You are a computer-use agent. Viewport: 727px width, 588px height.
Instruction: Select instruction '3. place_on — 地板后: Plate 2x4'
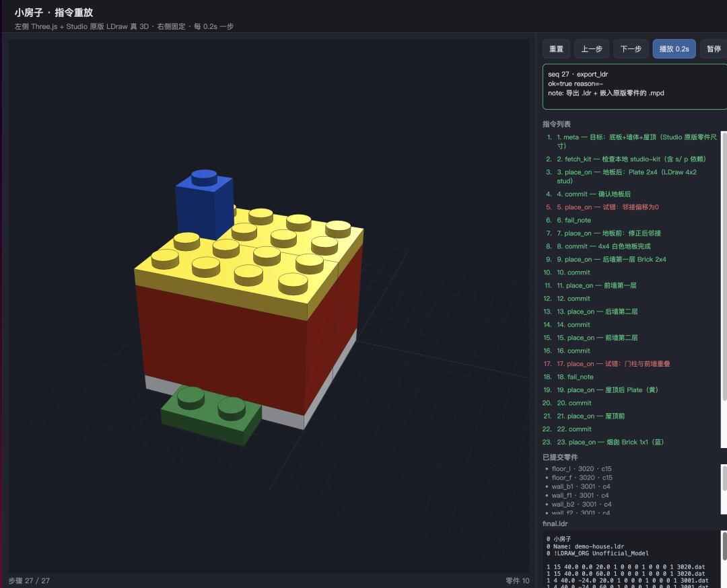click(627, 176)
